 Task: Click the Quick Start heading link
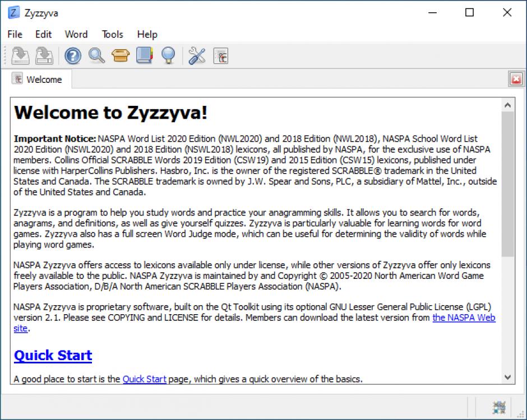pyautogui.click(x=53, y=355)
